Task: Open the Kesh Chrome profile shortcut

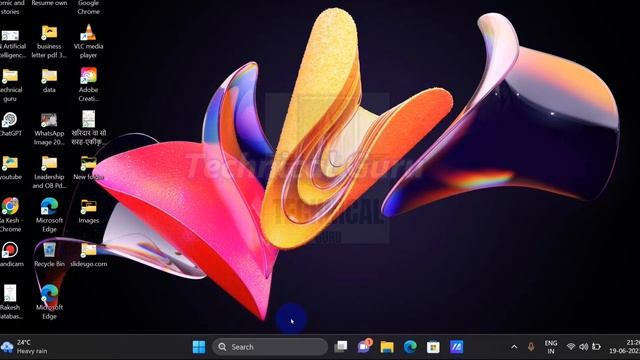Action: (x=10, y=215)
